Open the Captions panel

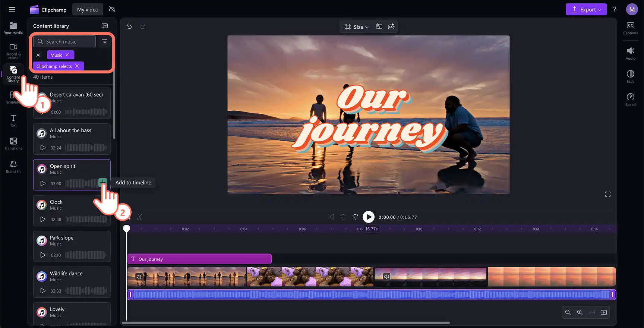pyautogui.click(x=630, y=28)
